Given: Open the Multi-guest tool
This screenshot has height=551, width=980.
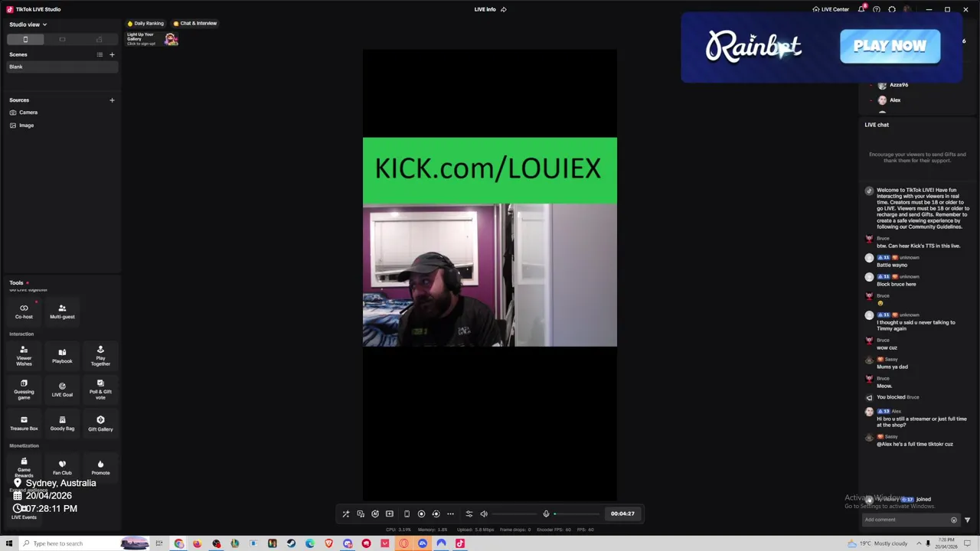Looking at the screenshot, I should [x=62, y=311].
